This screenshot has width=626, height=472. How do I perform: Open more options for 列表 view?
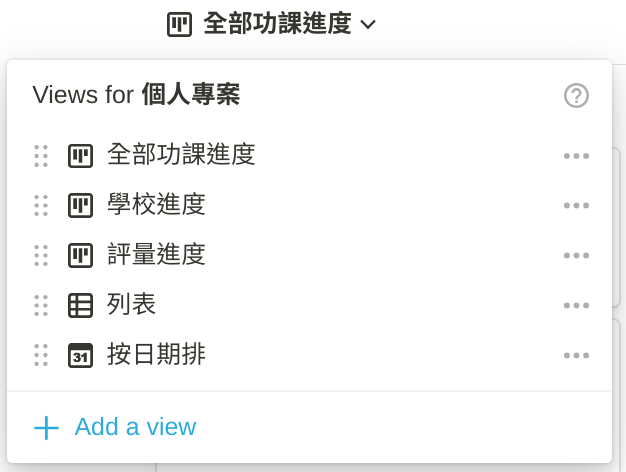(576, 305)
